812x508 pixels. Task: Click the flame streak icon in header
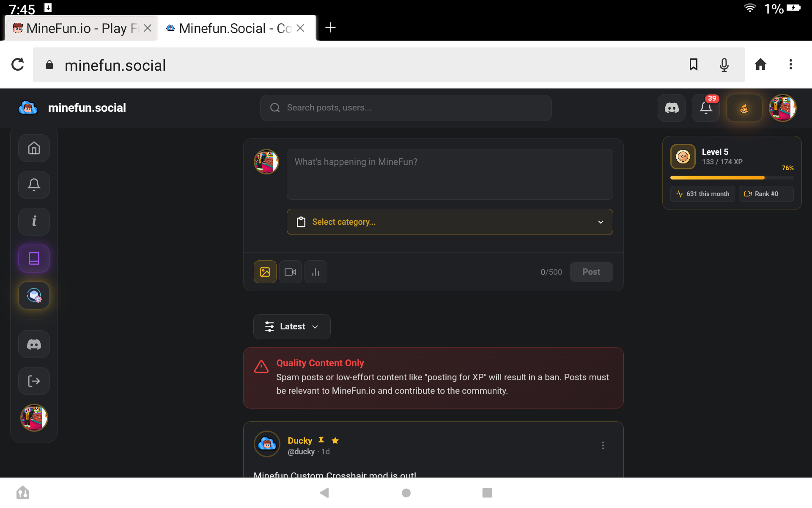pyautogui.click(x=744, y=108)
